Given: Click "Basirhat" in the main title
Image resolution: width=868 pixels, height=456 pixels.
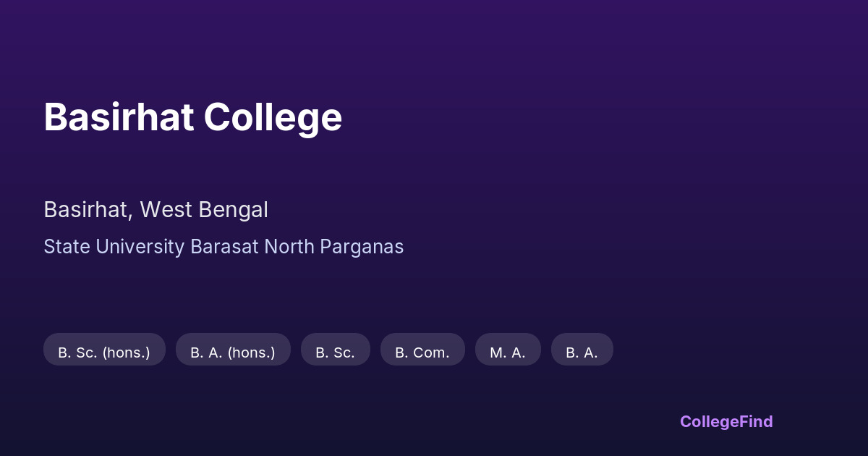Looking at the screenshot, I should 119,117.
